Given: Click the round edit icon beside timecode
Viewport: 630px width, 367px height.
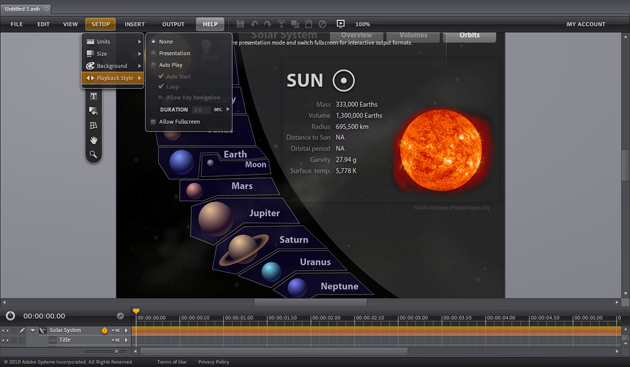Looking at the screenshot, I should (120, 316).
